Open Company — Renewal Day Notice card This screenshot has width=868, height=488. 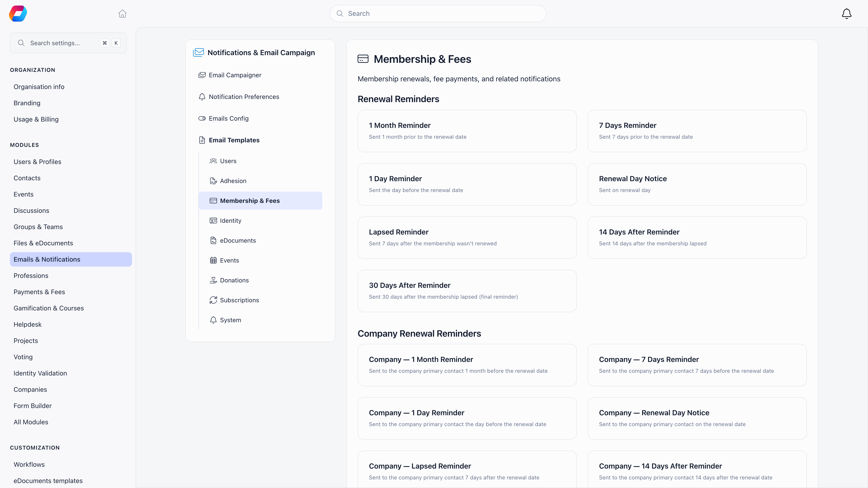[697, 418]
